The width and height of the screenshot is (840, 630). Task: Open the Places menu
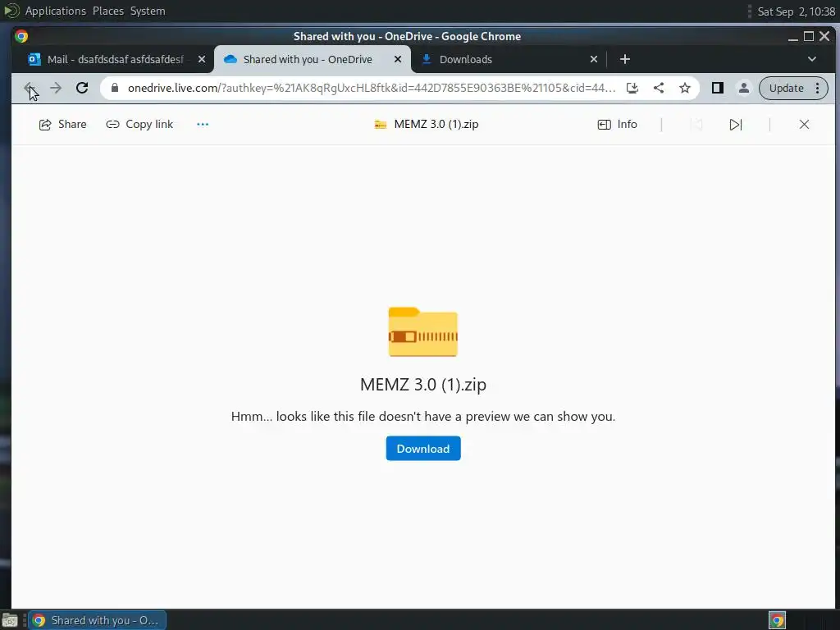(107, 11)
